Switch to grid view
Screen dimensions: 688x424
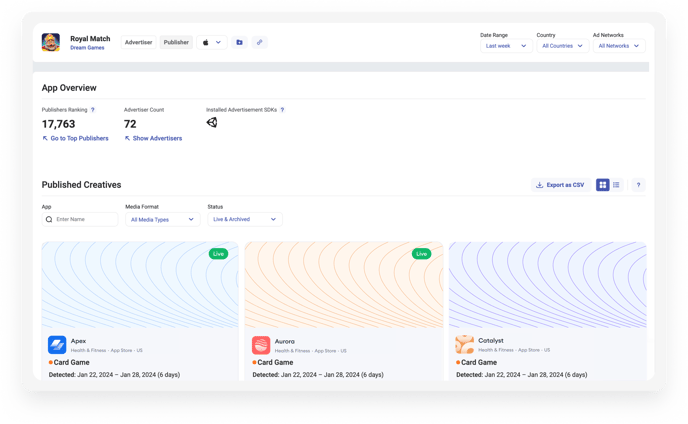(602, 185)
